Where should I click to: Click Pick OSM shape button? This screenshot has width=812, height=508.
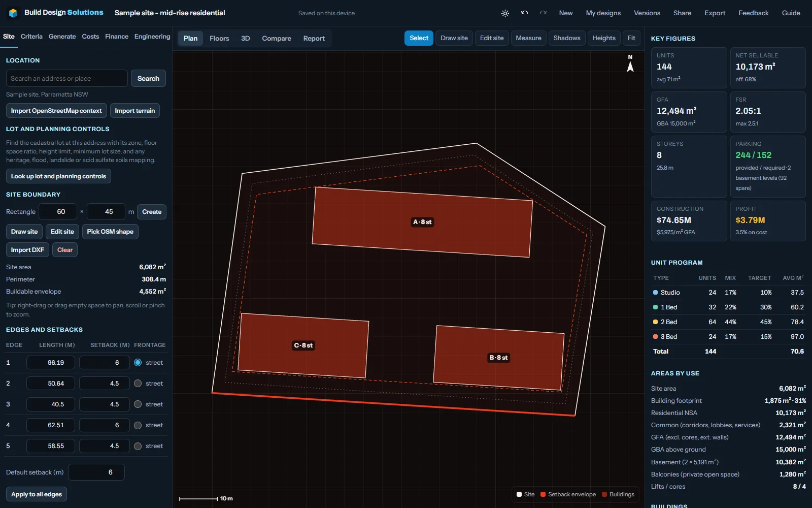tap(110, 232)
